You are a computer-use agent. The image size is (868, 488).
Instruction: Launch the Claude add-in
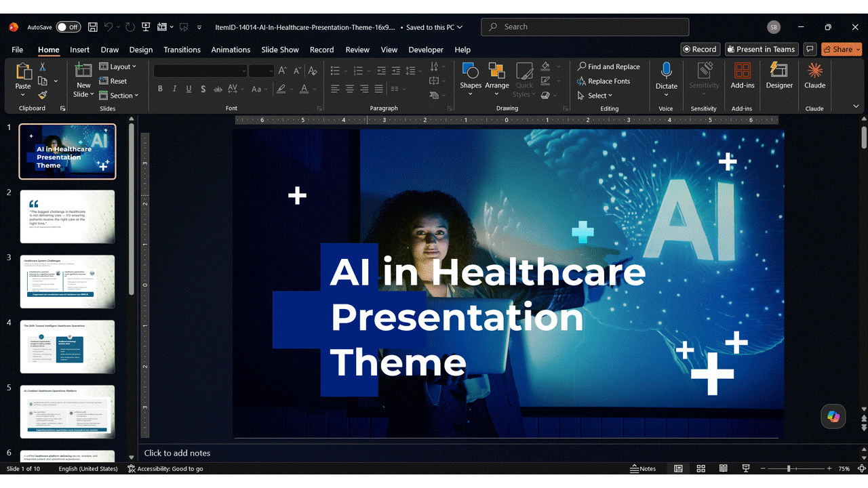(814, 76)
